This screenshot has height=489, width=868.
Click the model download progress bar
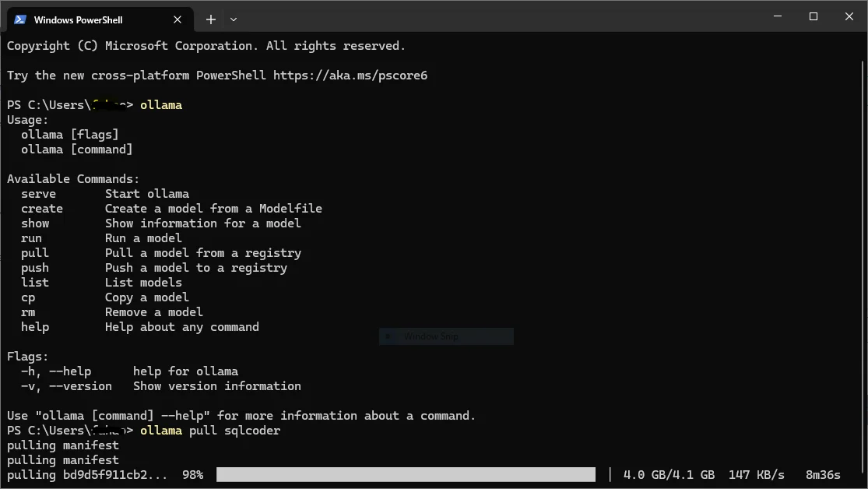point(405,474)
